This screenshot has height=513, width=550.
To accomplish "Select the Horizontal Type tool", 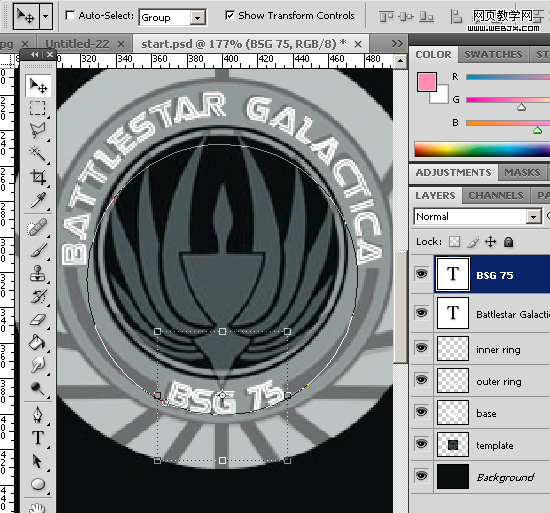I will 38,438.
